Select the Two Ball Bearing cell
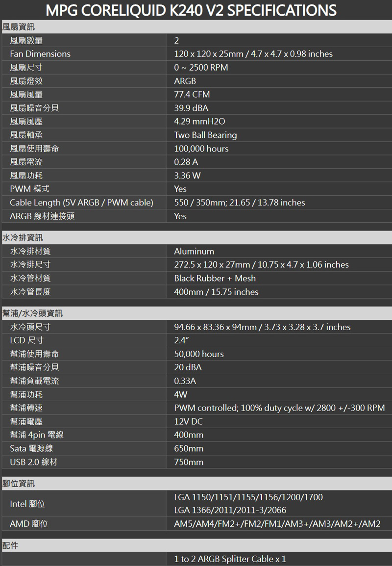The width and height of the screenshot is (392, 566). (205, 135)
